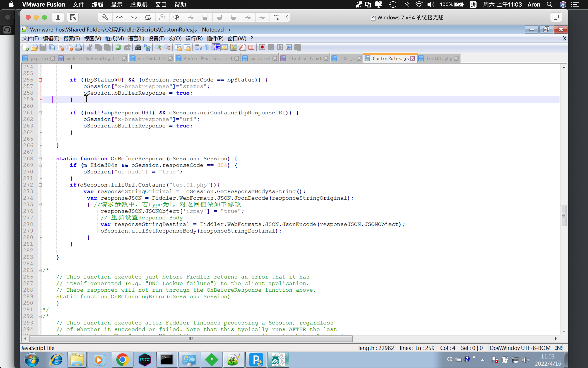Save all open files
The height and width of the screenshot is (368, 588).
(x=52, y=47)
